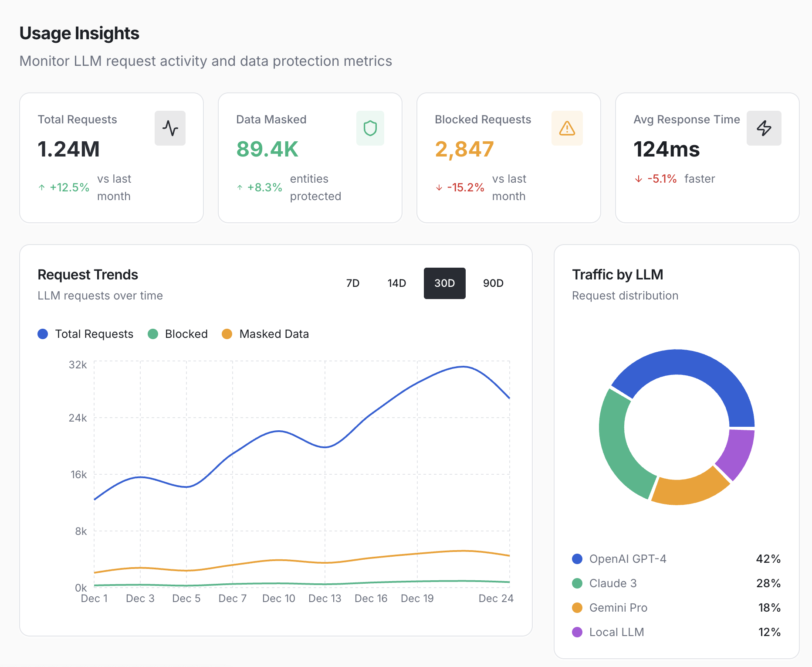
Task: Click the green Claude 3 legend dot
Action: pos(577,583)
